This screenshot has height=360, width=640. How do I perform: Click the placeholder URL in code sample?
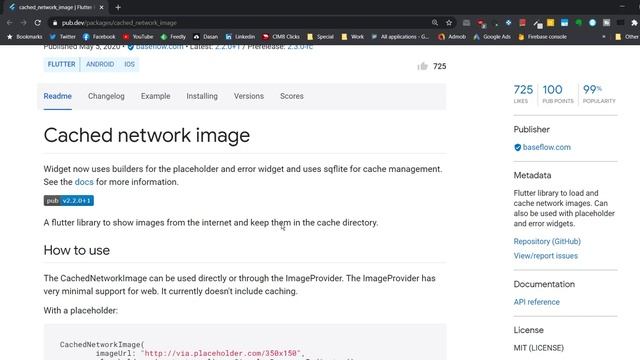click(x=222, y=353)
